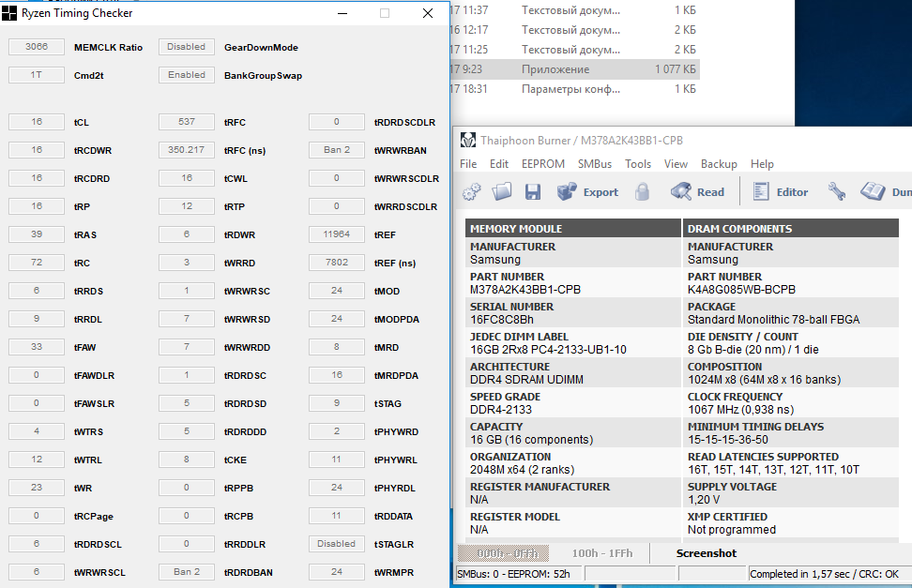
Task: Open the Editor toolbar button
Action: (780, 192)
